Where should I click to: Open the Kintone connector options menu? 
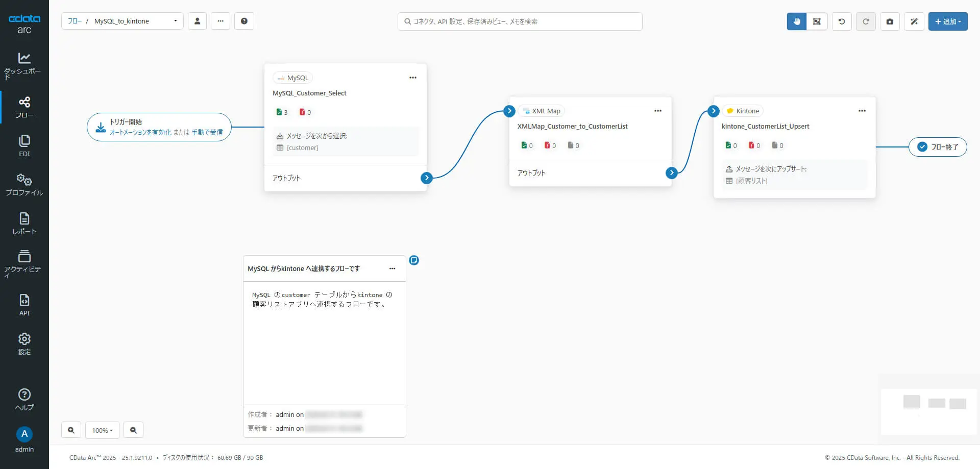[x=862, y=111]
